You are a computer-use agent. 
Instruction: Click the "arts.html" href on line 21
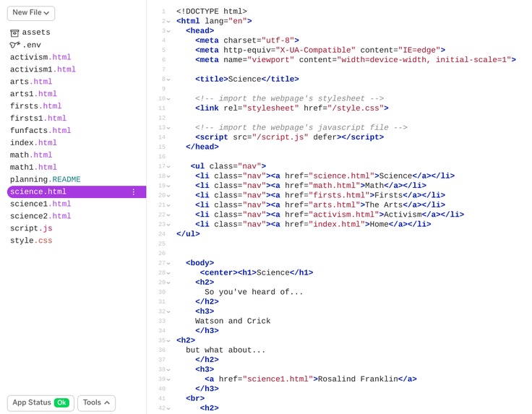(x=334, y=204)
